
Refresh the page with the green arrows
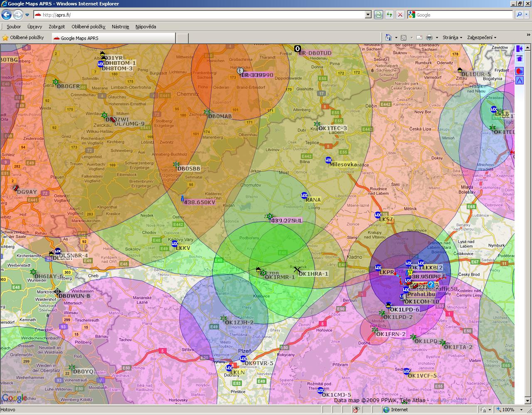click(389, 15)
